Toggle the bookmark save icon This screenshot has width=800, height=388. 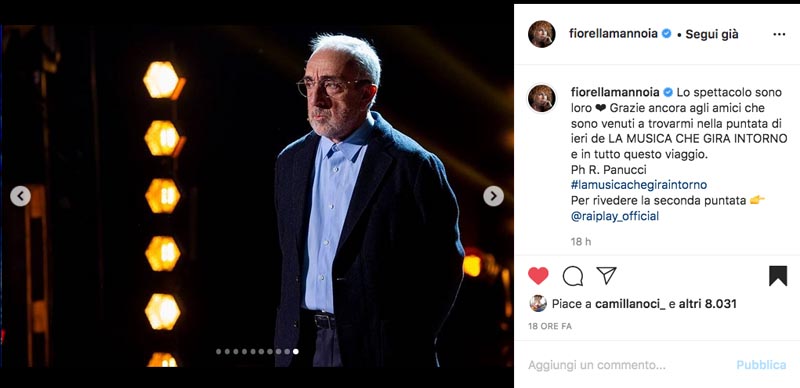(x=778, y=276)
